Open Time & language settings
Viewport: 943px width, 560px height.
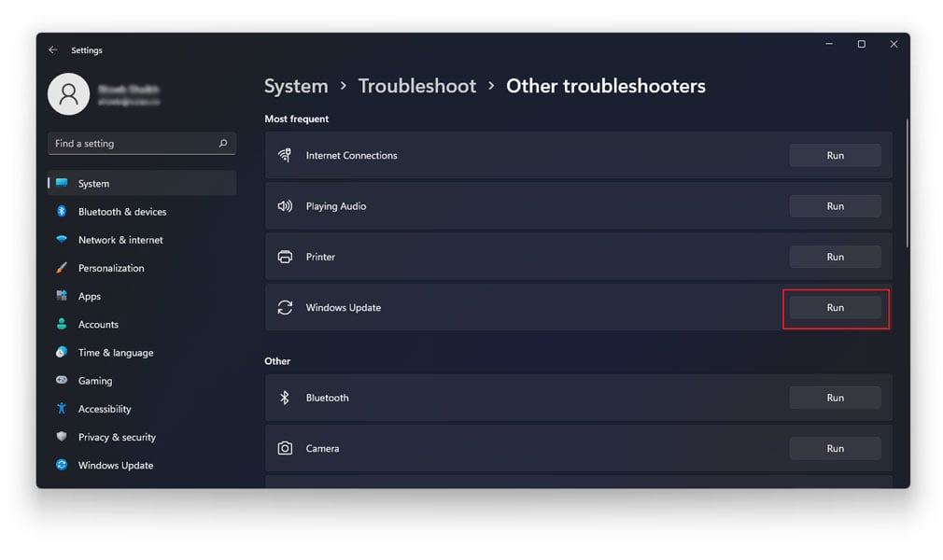click(x=142, y=353)
